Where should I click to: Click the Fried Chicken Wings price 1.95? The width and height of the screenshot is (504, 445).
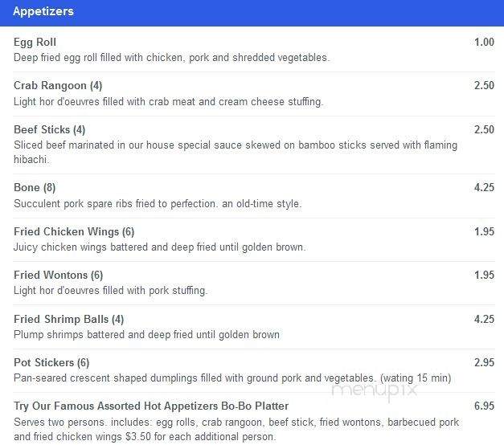pyautogui.click(x=484, y=231)
